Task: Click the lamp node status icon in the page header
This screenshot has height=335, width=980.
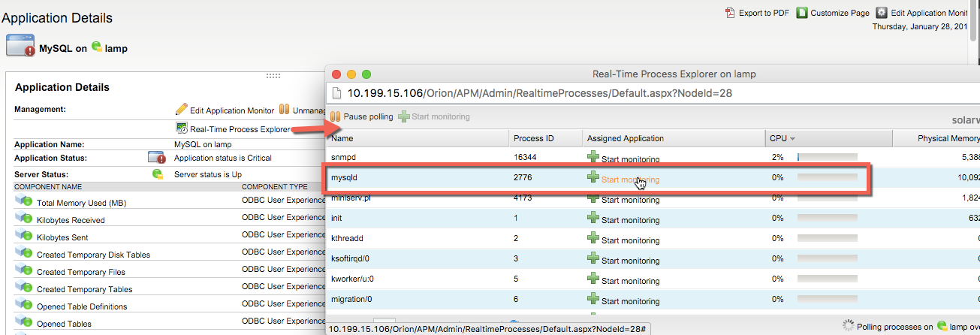Action: point(96,46)
